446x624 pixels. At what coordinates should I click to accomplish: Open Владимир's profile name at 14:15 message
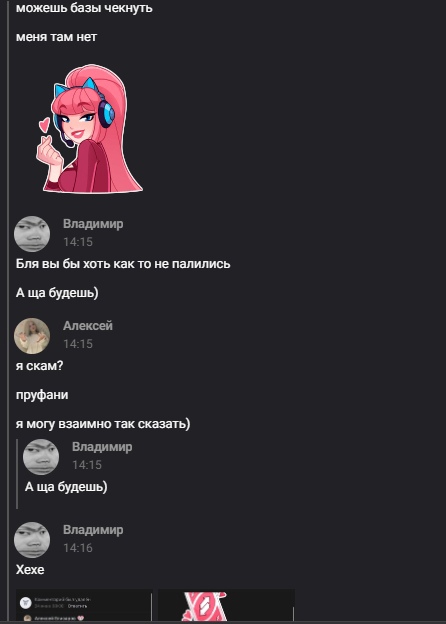93,224
